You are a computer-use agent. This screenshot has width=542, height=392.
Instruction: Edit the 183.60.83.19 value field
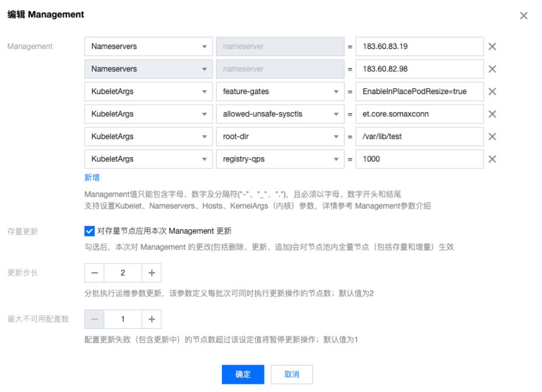419,46
